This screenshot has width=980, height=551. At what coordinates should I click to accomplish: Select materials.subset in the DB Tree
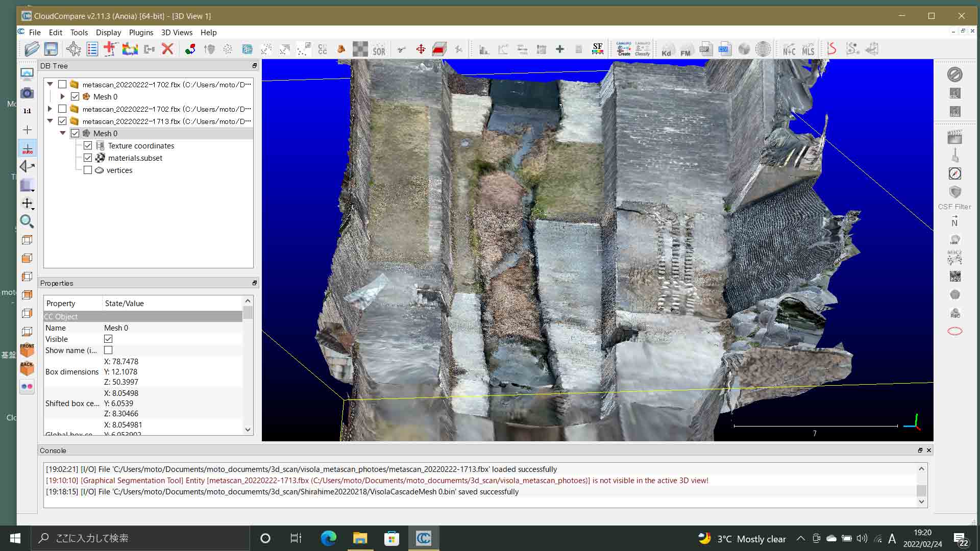[135, 158]
